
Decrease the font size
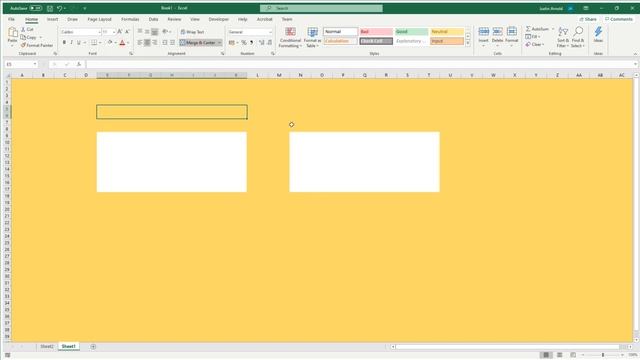(x=127, y=31)
